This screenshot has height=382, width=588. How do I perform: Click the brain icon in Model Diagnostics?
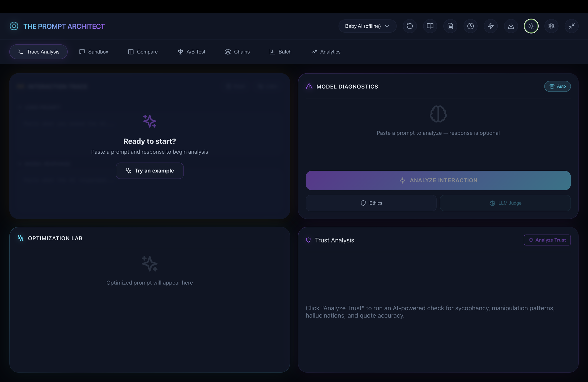click(x=438, y=114)
